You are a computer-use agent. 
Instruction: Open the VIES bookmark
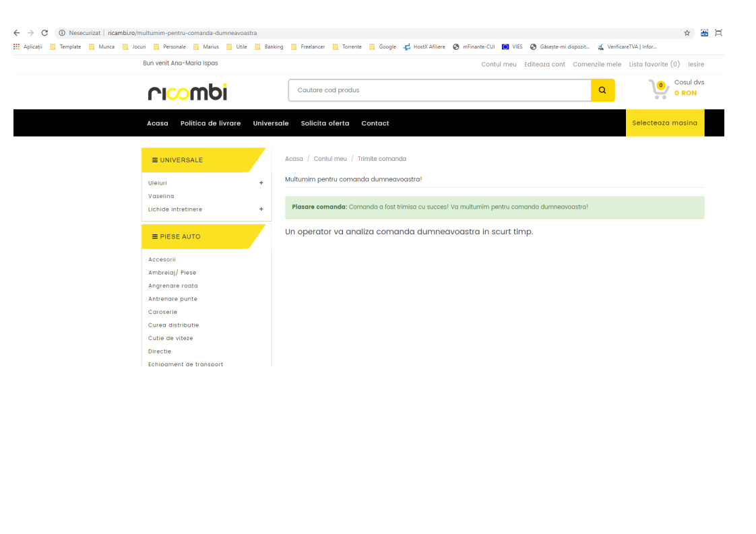pos(512,46)
